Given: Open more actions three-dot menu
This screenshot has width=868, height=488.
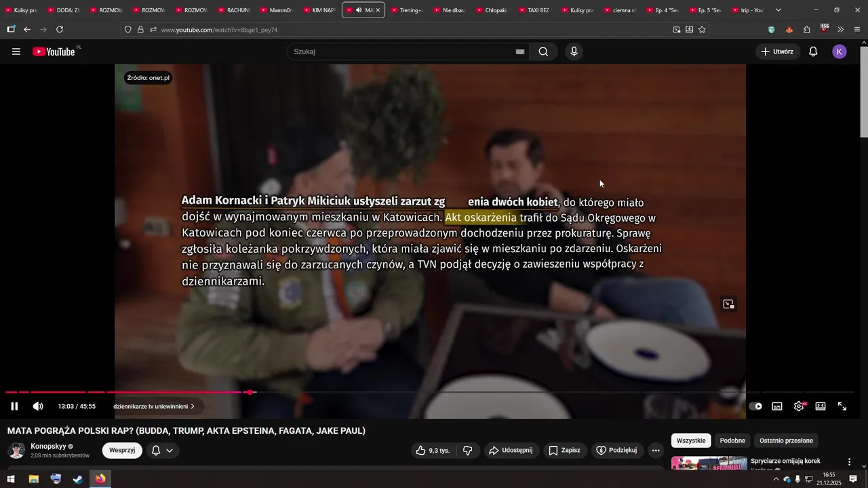Looking at the screenshot, I should pos(656,450).
